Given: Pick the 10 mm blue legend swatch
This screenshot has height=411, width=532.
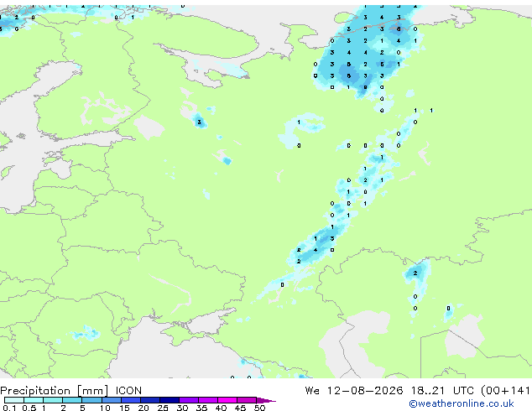Looking at the screenshot, I should click(x=112, y=400).
